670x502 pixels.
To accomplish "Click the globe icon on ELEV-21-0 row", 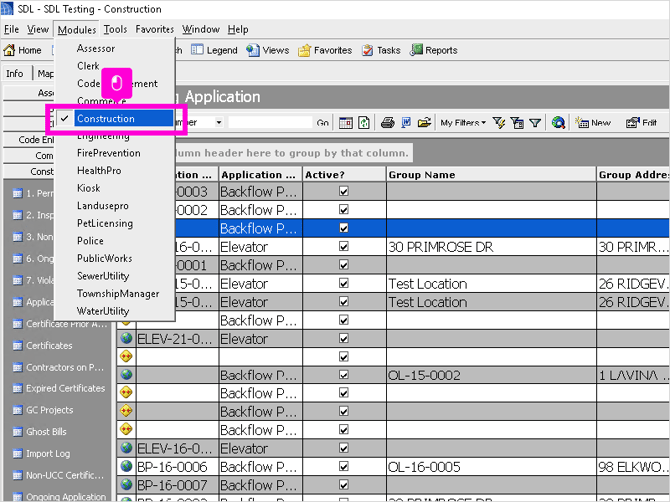I will point(126,338).
